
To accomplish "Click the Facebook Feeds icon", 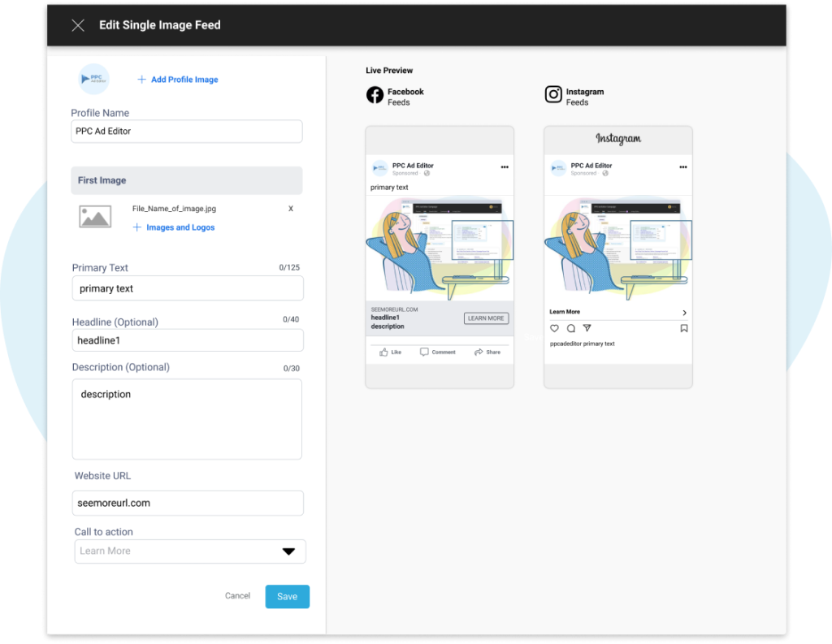I will coord(374,95).
